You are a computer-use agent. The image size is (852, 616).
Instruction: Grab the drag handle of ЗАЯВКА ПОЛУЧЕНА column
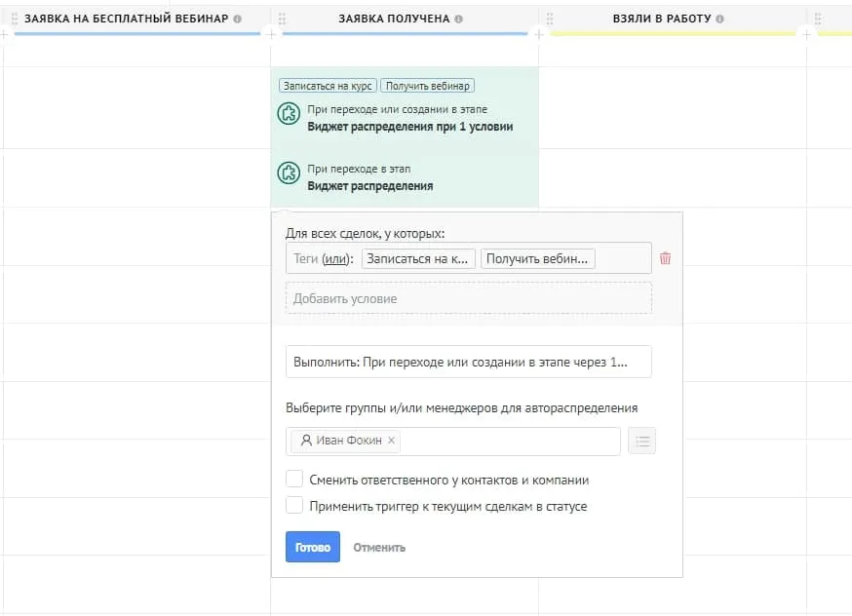coord(282,19)
